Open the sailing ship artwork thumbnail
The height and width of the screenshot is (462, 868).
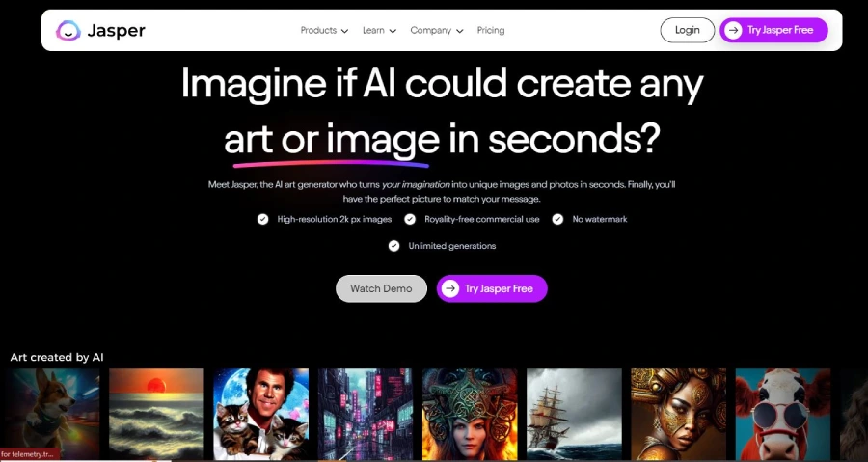[x=574, y=415]
